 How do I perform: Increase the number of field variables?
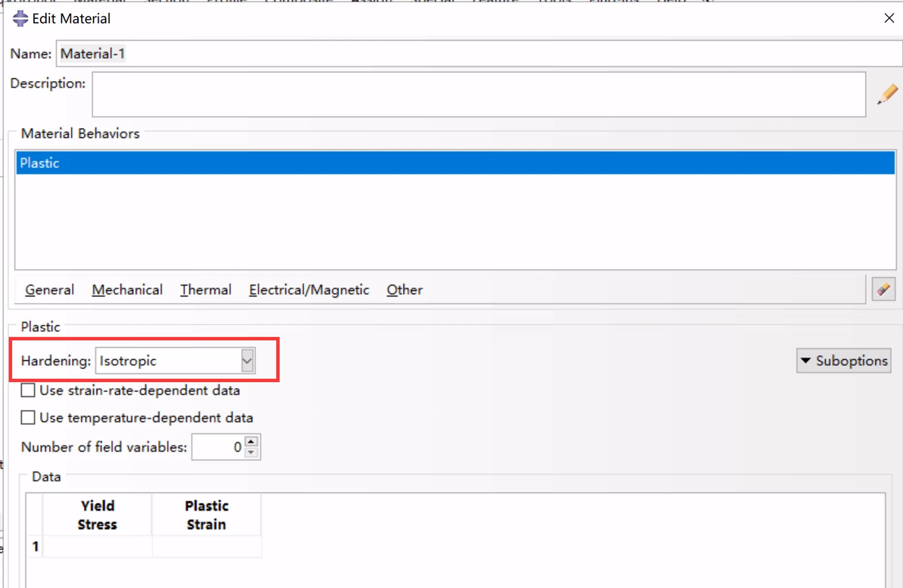[252, 442]
